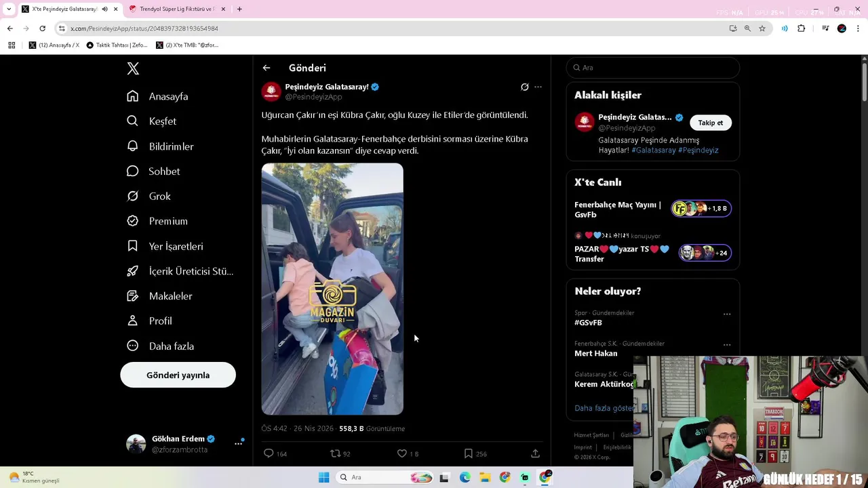Click the repost icon with 92

335,453
